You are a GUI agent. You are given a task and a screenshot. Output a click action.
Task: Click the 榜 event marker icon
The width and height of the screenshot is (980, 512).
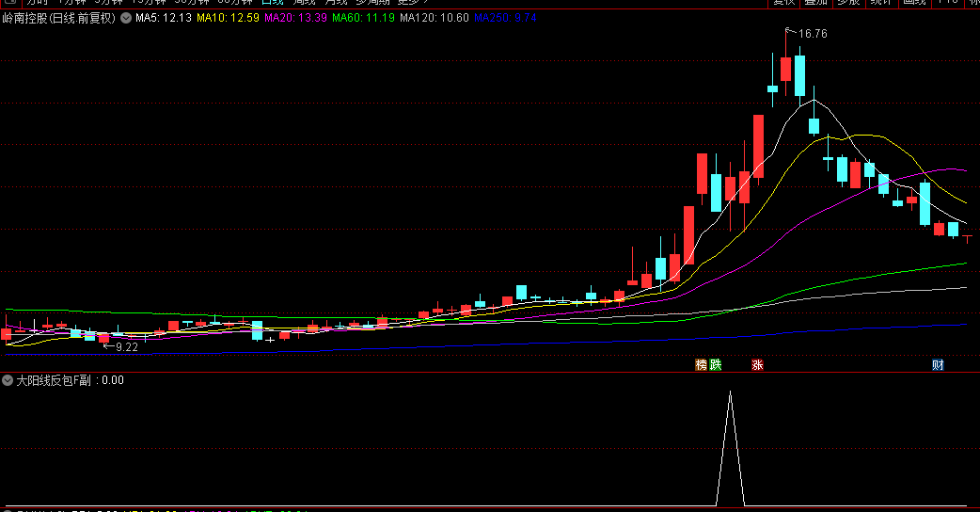click(x=702, y=364)
